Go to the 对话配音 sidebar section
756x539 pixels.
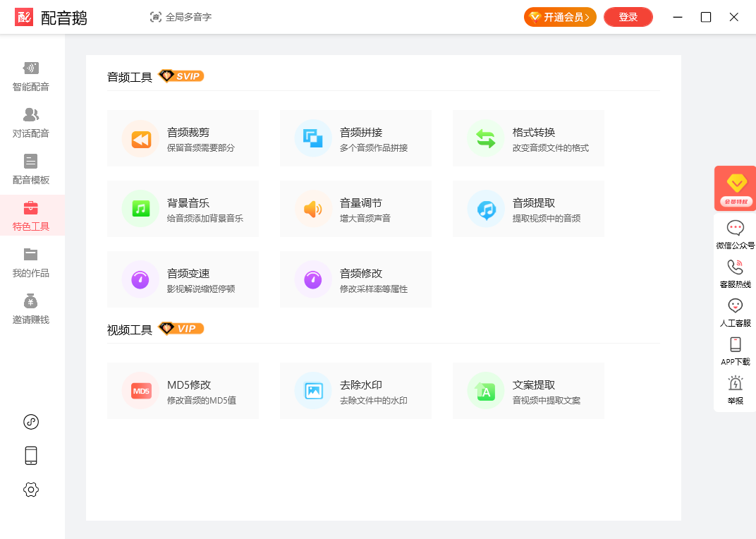[x=31, y=123]
